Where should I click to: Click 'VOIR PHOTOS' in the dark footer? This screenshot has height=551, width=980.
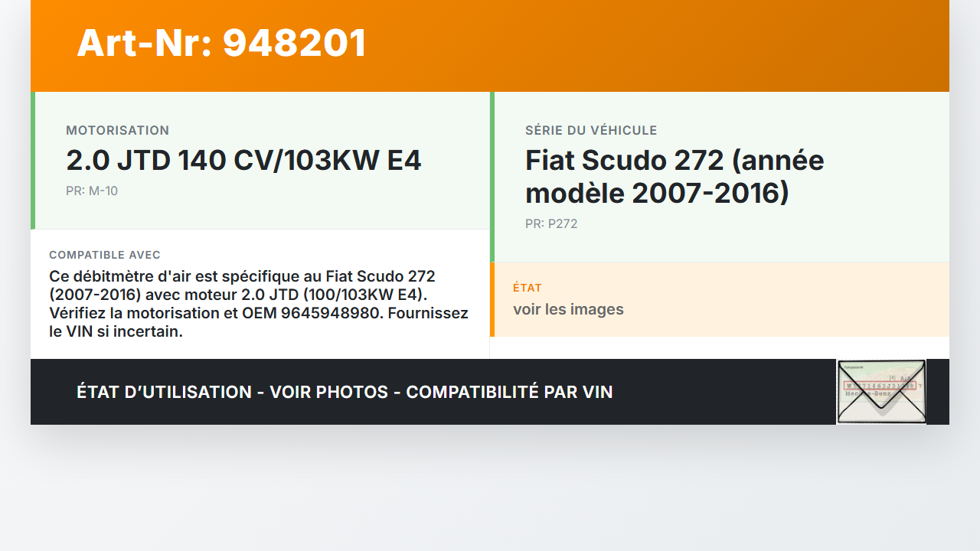tap(328, 392)
